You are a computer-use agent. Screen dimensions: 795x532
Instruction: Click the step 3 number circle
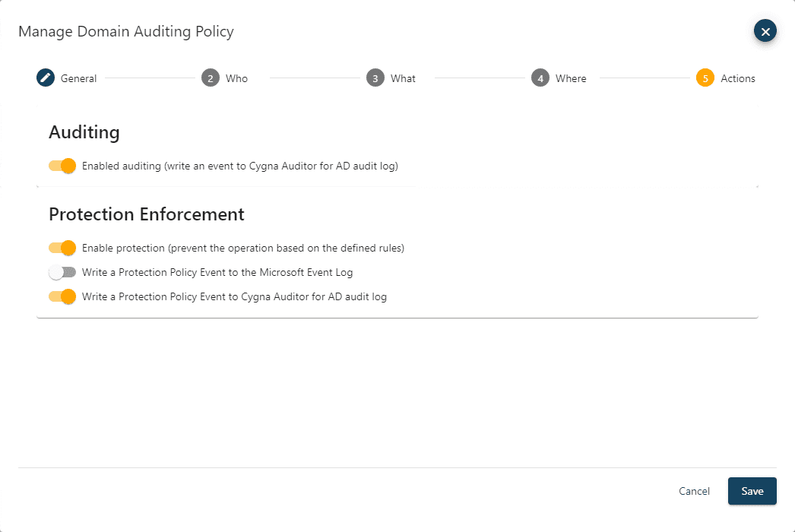[x=375, y=78]
